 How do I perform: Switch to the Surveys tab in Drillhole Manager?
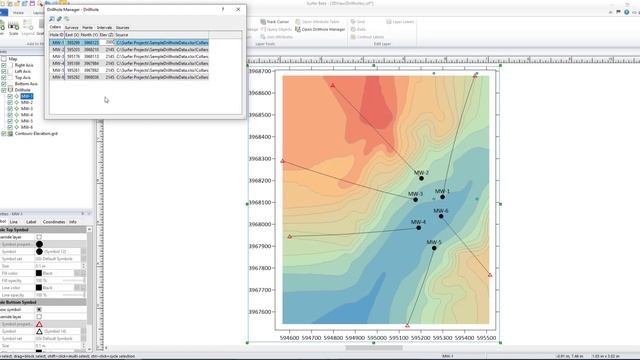71,27
